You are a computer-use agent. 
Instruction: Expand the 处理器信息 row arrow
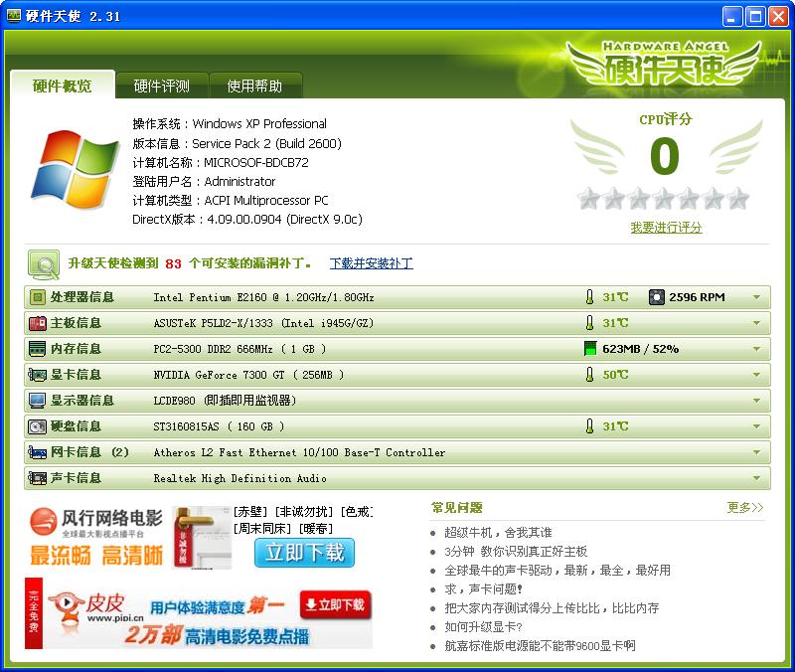[757, 297]
